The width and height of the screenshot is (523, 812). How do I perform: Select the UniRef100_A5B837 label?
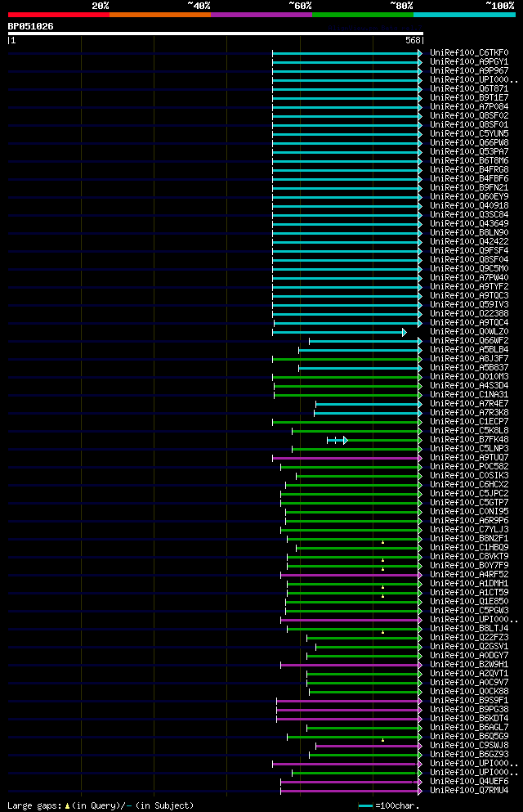(x=469, y=367)
